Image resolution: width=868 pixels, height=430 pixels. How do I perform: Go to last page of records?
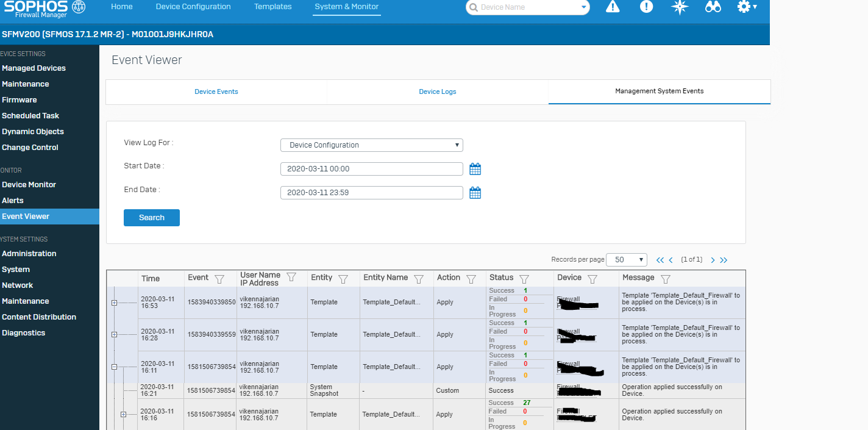pos(724,260)
